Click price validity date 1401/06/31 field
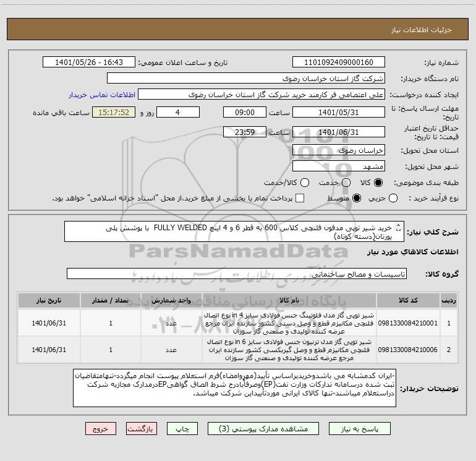The height and width of the screenshot is (461, 476). point(339,132)
